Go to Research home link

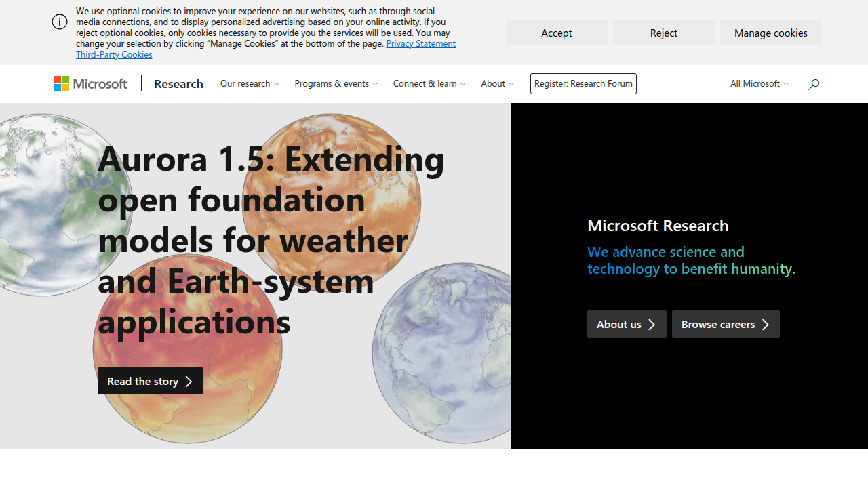click(x=178, y=83)
